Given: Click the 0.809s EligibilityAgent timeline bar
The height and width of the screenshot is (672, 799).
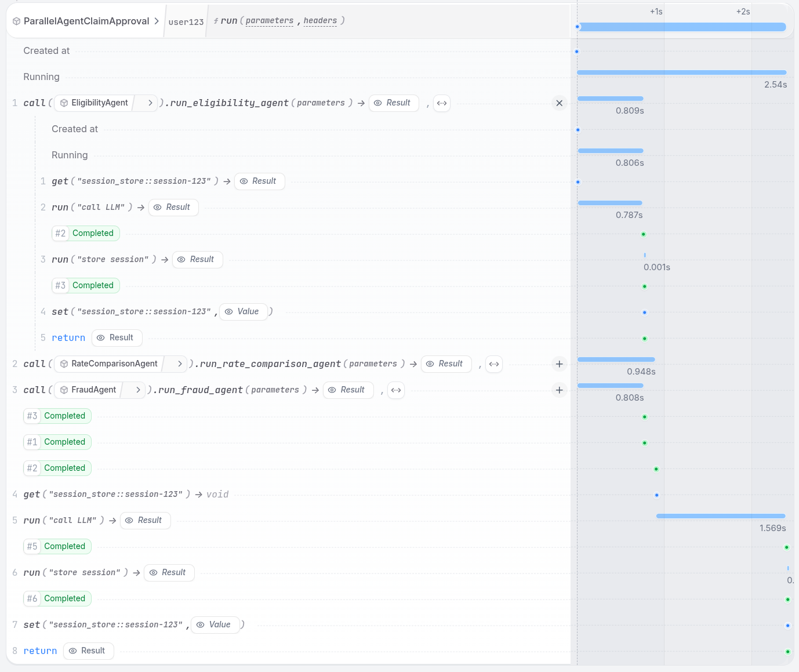Looking at the screenshot, I should coord(610,99).
